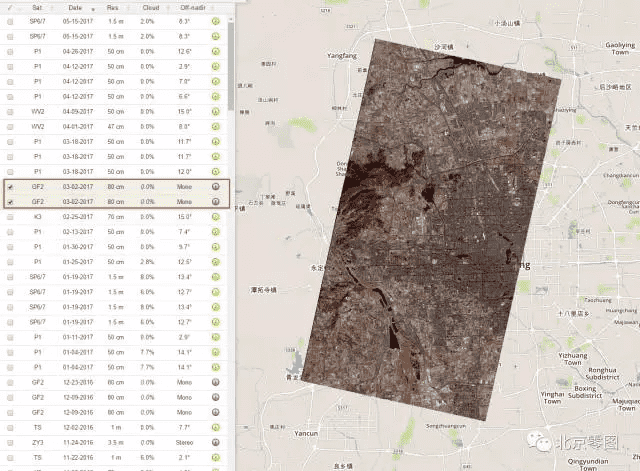Image resolution: width=640 pixels, height=471 pixels.
Task: Click the results list vertical scrollbar thumb
Action: (231, 65)
